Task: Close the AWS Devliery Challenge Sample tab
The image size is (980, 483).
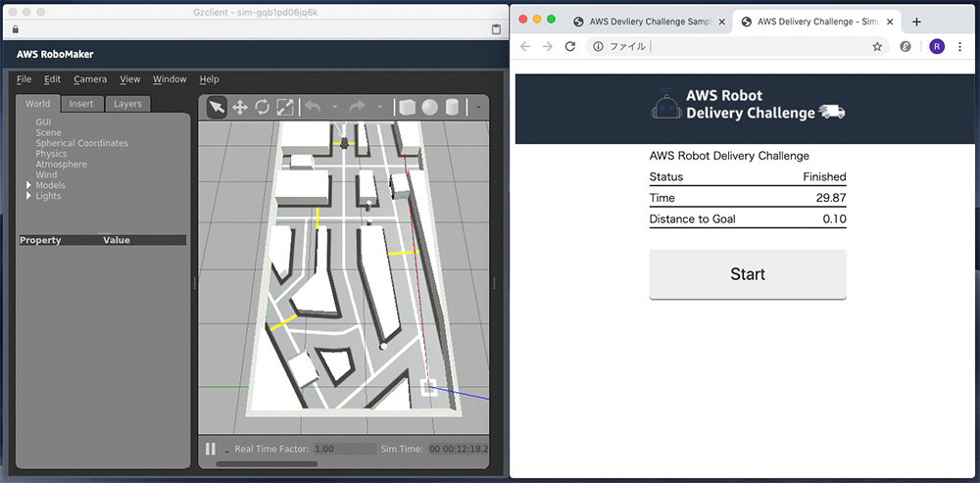Action: pyautogui.click(x=722, y=22)
